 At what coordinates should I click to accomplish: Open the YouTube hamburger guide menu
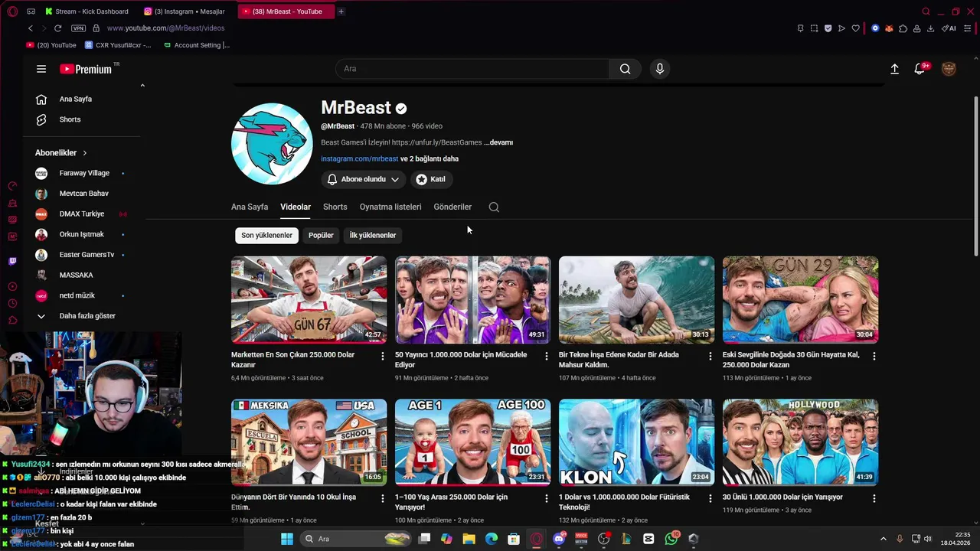tap(41, 69)
